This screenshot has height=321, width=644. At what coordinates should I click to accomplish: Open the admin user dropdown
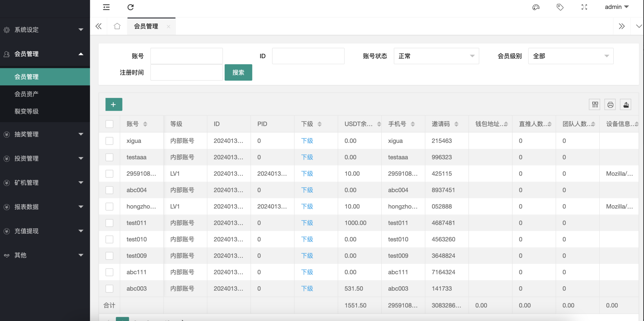617,7
